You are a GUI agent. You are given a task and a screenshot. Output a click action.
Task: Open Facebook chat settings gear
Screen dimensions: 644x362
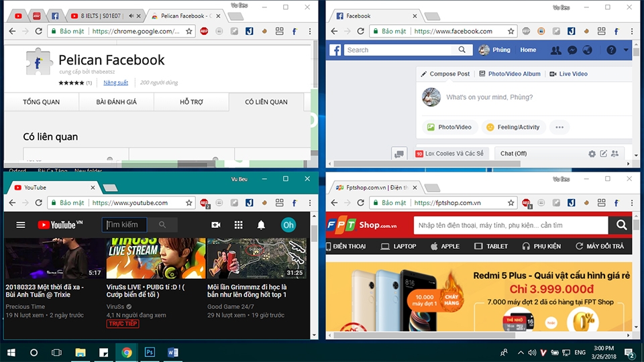tap(592, 154)
